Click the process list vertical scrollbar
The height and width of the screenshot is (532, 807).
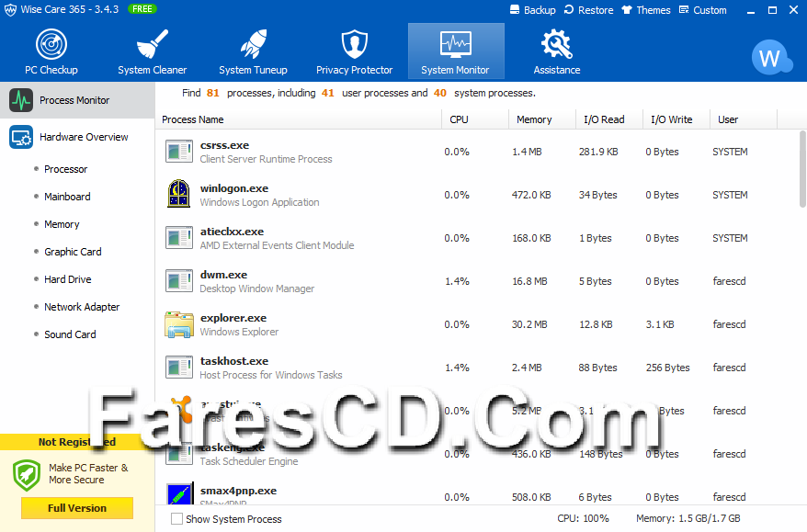802,169
